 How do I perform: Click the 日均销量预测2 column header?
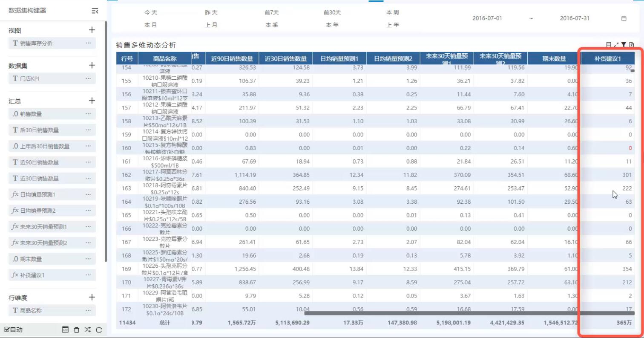coord(393,58)
